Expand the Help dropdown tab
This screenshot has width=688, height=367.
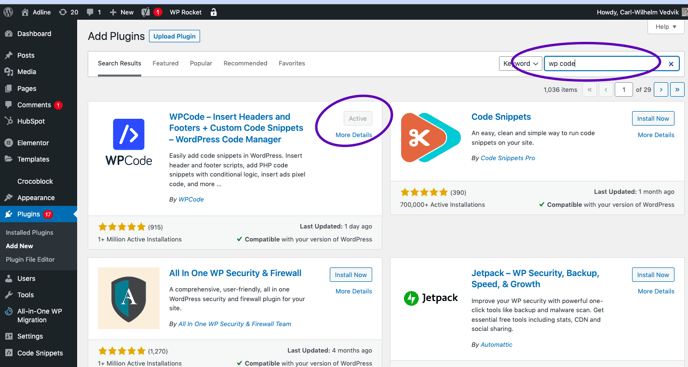(666, 27)
